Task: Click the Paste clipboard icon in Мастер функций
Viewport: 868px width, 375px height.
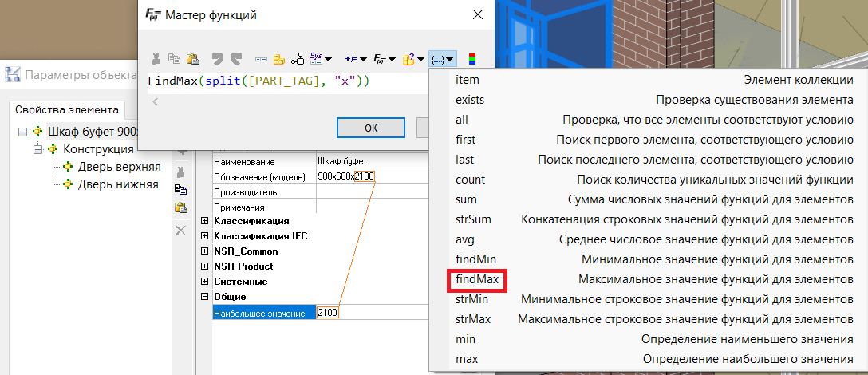Action: (192, 59)
